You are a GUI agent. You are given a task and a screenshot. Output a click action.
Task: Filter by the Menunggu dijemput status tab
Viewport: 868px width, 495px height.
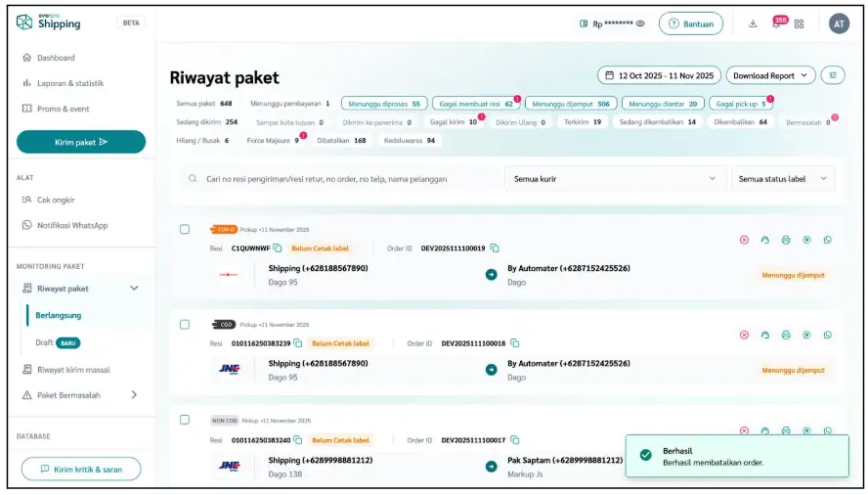pyautogui.click(x=568, y=104)
